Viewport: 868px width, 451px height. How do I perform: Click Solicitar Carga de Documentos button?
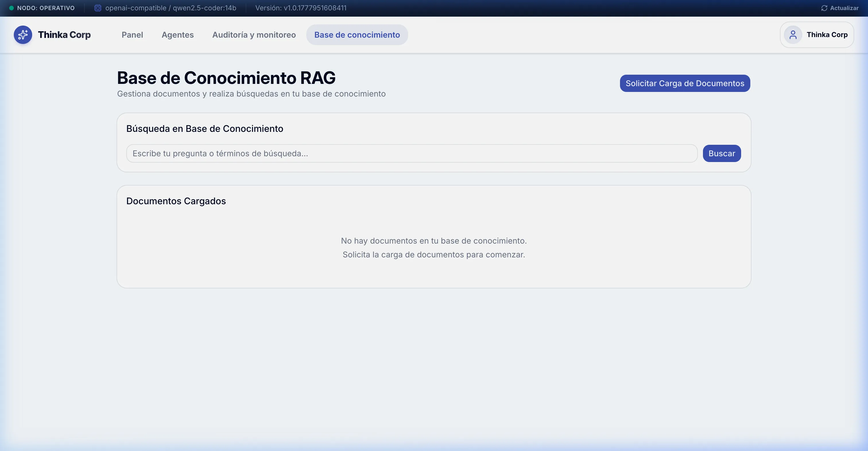(x=685, y=83)
